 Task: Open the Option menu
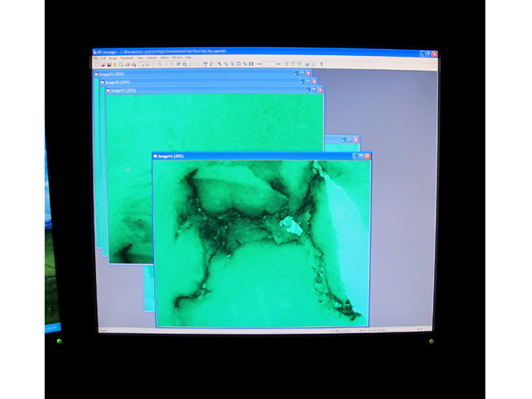click(x=164, y=58)
